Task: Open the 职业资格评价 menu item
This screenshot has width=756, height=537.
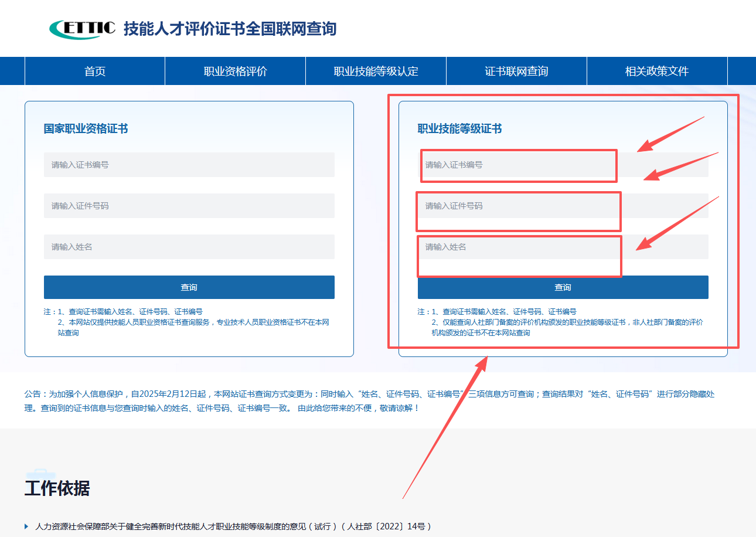Action: [x=235, y=71]
